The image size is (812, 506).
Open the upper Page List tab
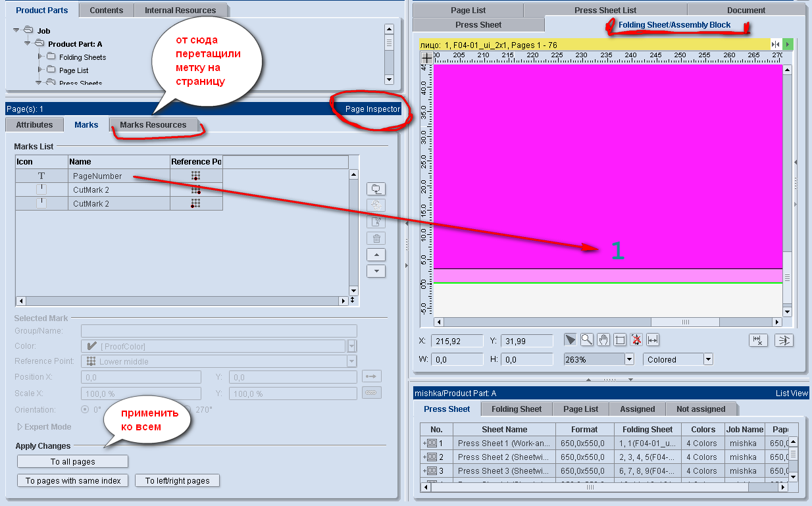(x=469, y=10)
